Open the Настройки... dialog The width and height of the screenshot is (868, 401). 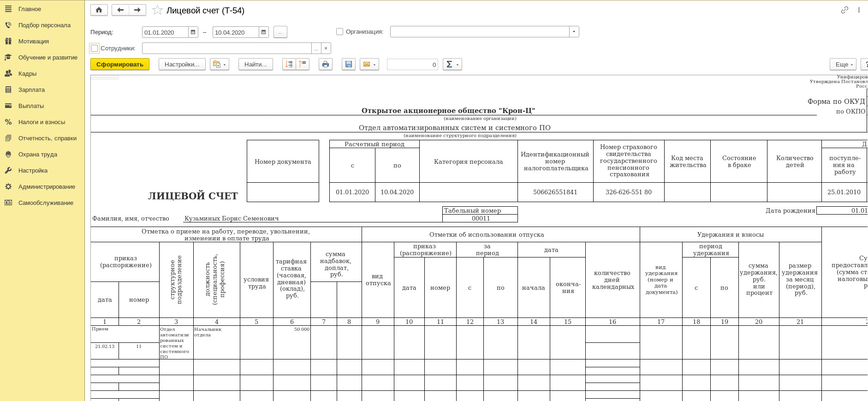[x=182, y=65]
